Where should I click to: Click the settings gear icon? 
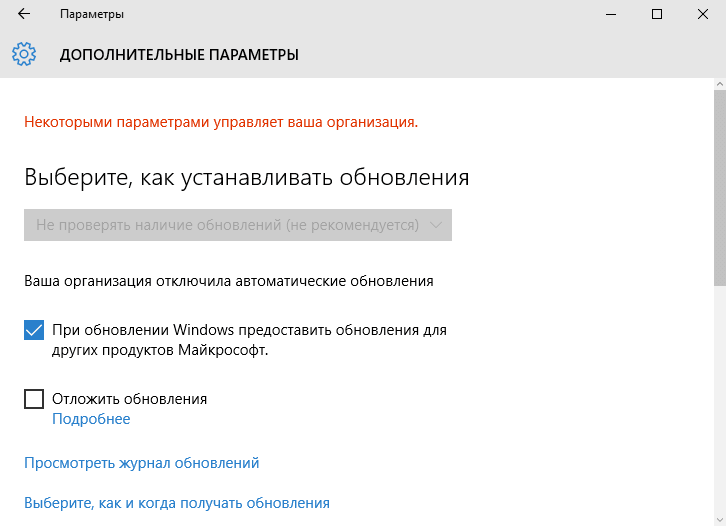coord(24,54)
